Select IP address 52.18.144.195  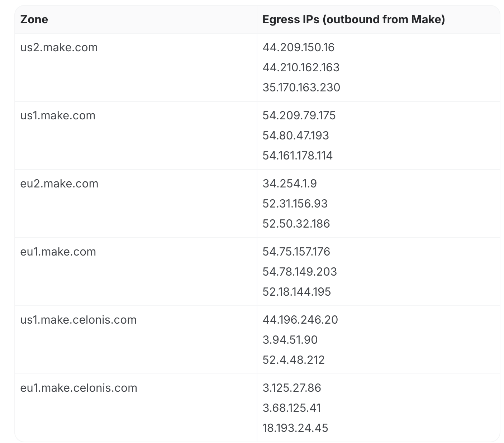pos(296,292)
